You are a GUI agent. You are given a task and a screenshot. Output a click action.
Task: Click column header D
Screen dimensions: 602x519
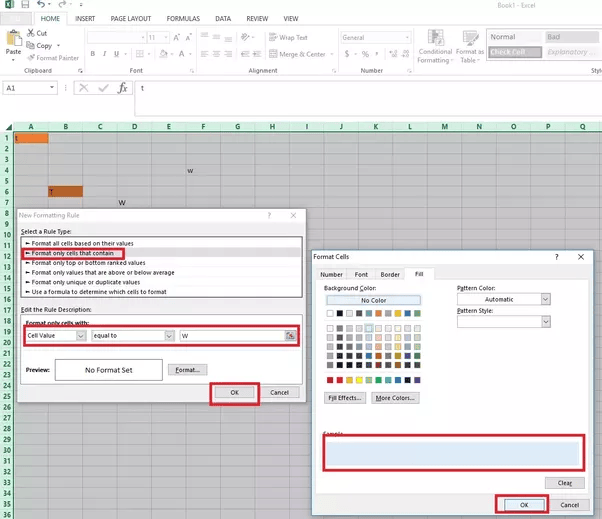(x=134, y=127)
